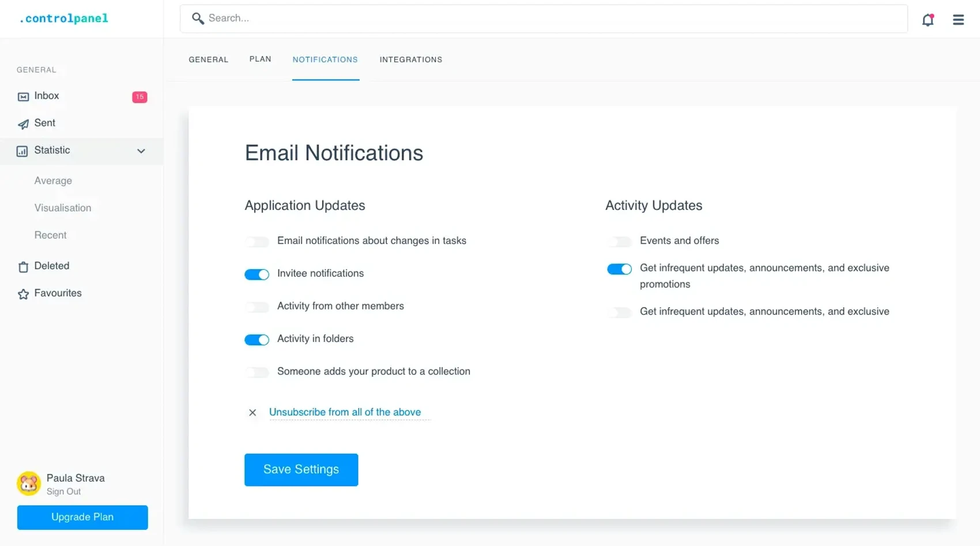Enable email notifications about task changes
Viewport: 980px width, 546px height.
point(257,242)
